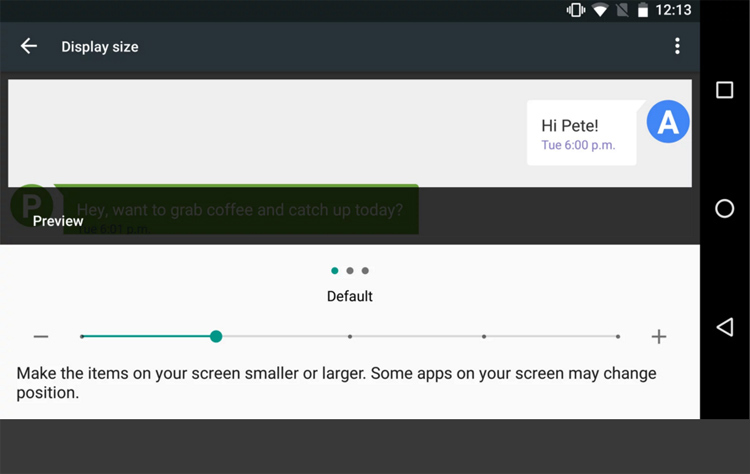This screenshot has width=750, height=474.
Task: Tap the back arrow in Display size header
Action: (x=29, y=46)
